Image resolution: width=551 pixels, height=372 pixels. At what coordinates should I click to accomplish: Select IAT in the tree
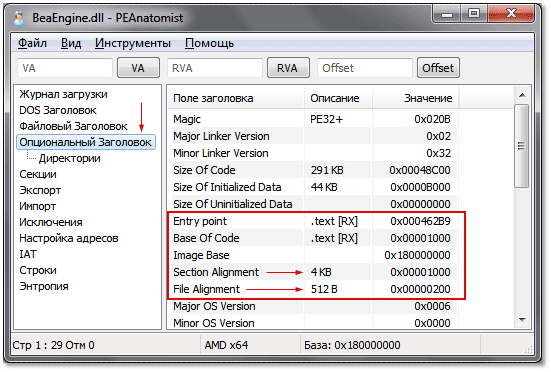28,254
